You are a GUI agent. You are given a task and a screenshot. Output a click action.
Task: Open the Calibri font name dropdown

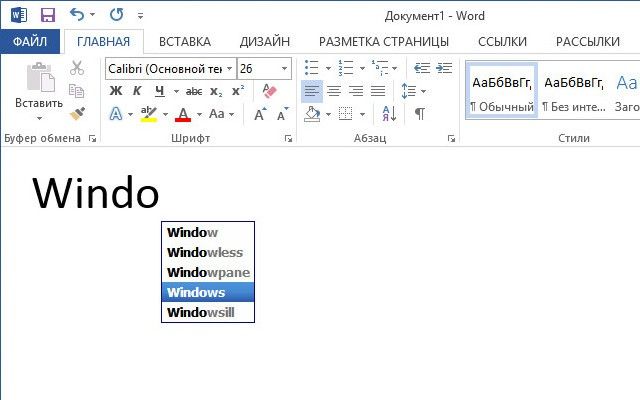(229, 68)
